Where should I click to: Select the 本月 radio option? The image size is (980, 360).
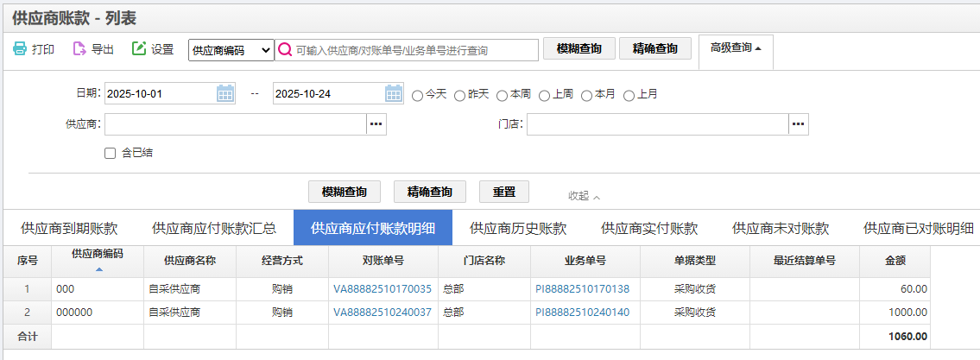587,95
